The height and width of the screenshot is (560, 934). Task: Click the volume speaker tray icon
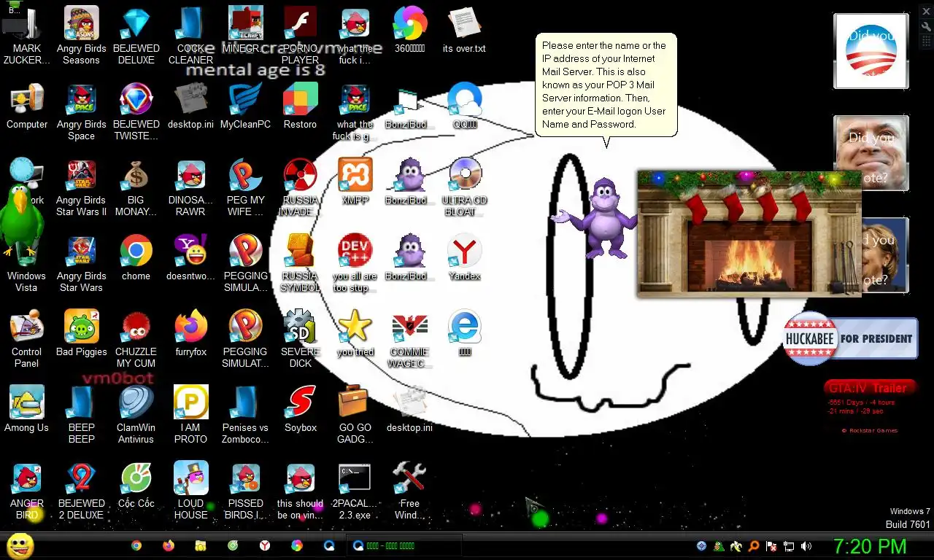806,545
